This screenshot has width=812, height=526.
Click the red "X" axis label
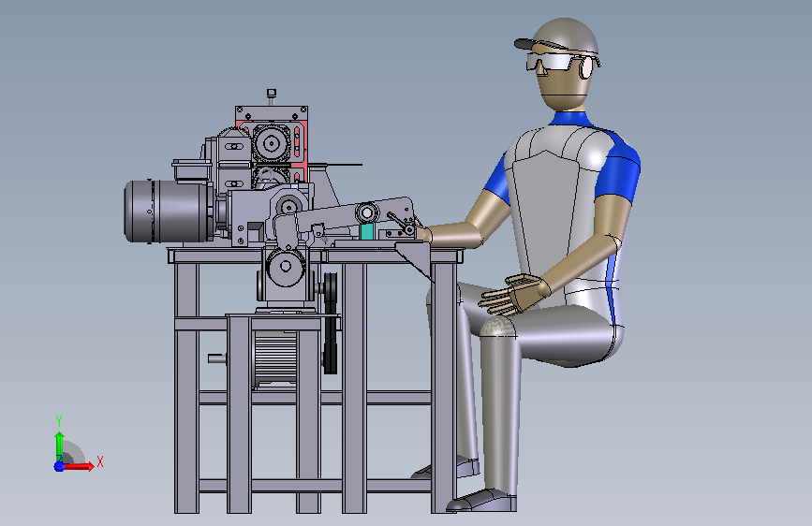(x=100, y=461)
